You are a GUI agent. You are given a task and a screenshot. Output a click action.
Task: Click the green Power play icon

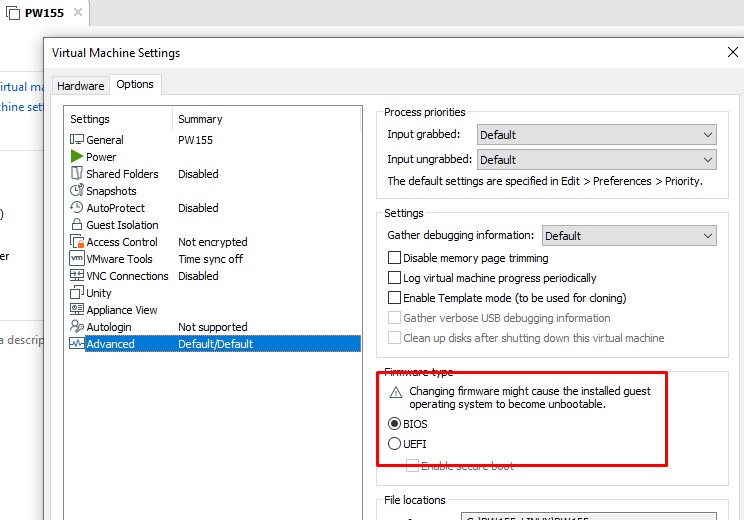coord(76,156)
